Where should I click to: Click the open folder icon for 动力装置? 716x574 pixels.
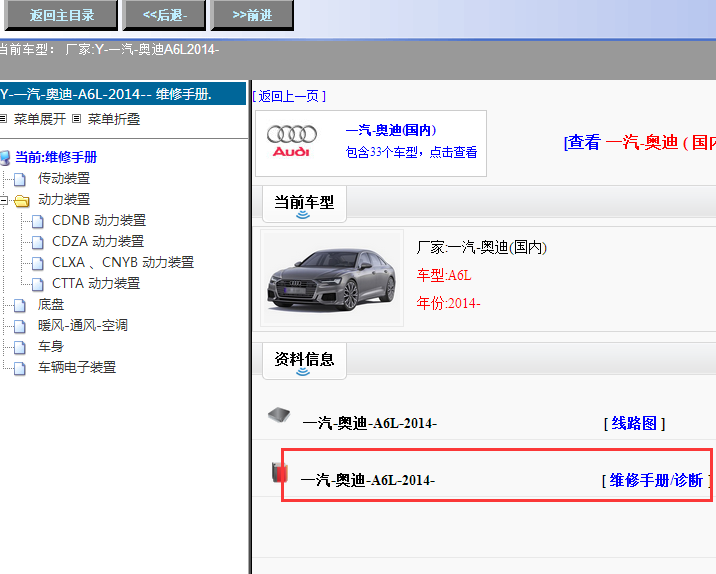[21, 200]
